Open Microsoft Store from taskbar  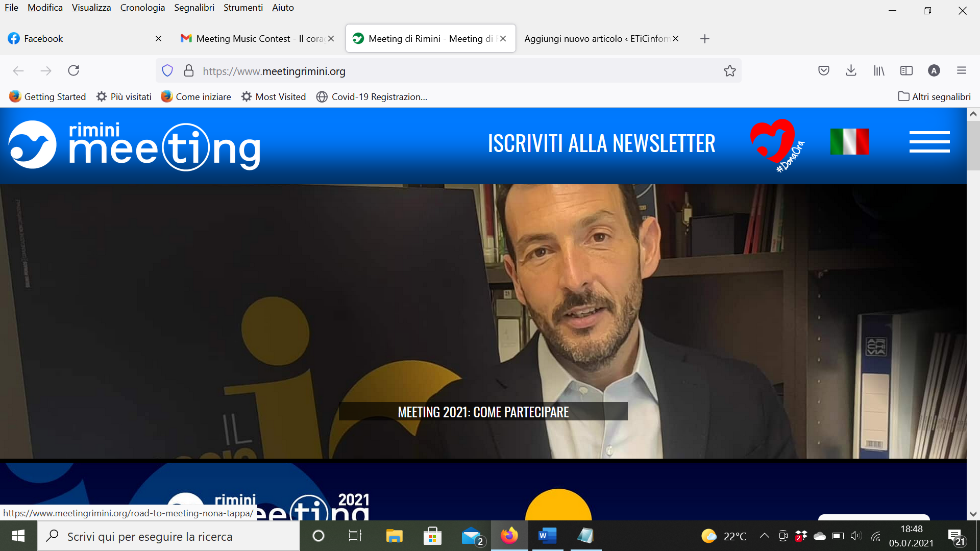point(432,536)
